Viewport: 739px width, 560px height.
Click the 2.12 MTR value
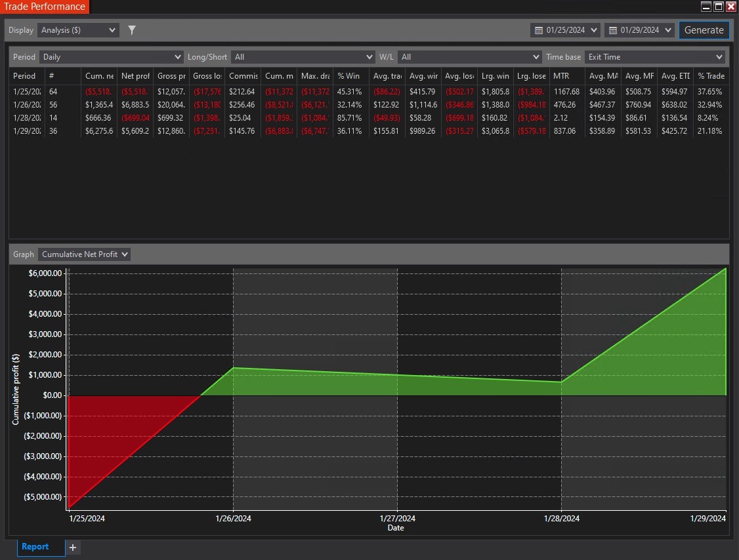560,118
